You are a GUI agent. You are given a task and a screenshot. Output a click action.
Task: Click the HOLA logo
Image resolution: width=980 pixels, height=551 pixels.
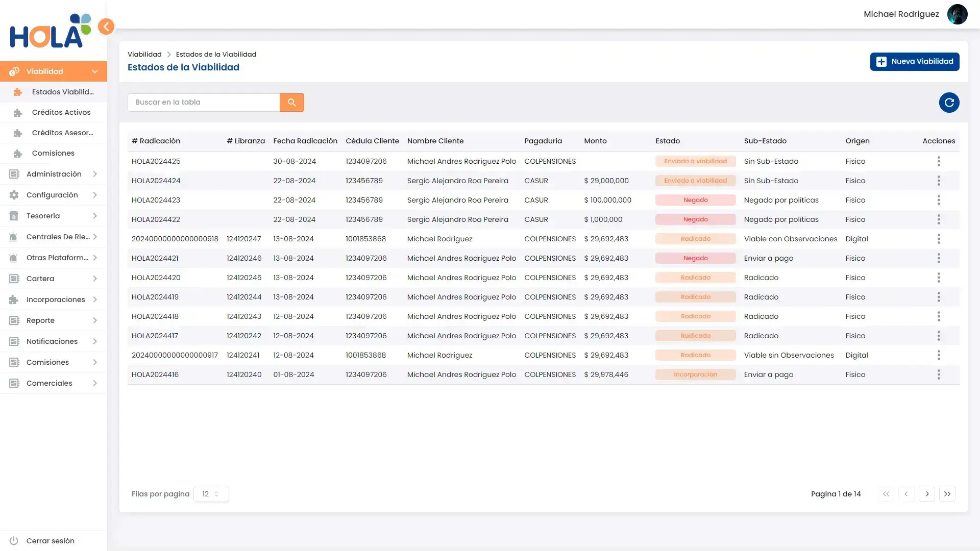51,31
